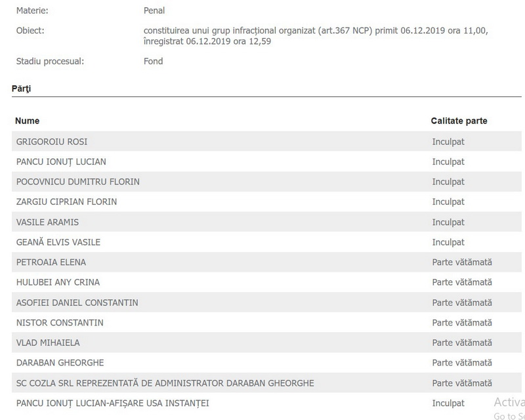The image size is (525, 420).
Task: Click the Nume column header
Action: coord(28,121)
